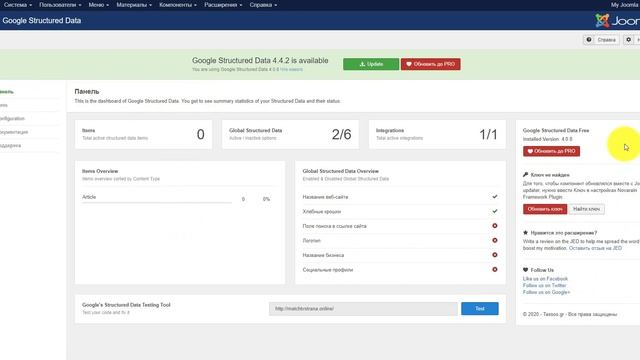Toggle the red status icon of Логотип
This screenshot has width=640, height=360.
495,240
